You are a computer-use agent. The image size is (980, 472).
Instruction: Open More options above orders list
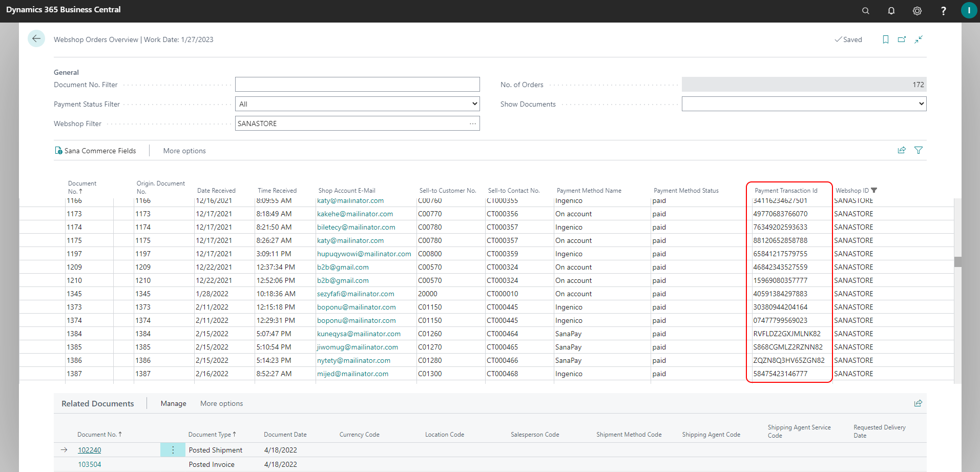(x=184, y=151)
